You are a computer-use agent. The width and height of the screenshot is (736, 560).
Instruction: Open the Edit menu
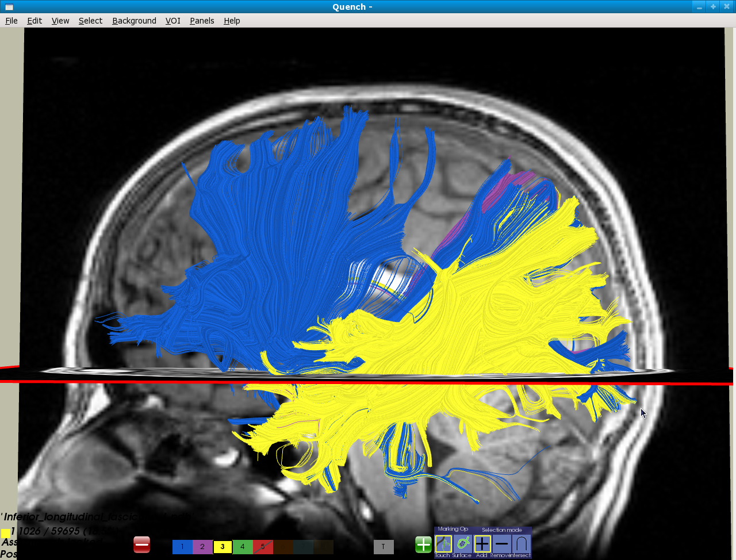click(34, 21)
